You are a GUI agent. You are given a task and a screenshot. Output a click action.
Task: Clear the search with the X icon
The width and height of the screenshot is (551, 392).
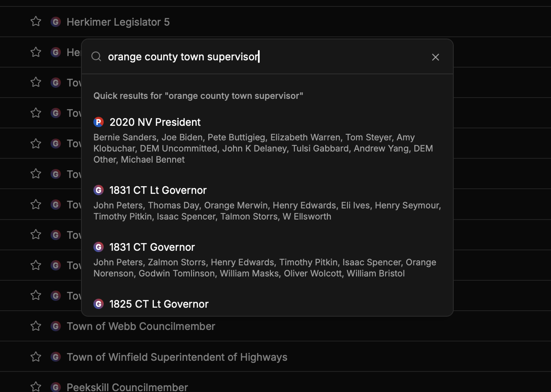pyautogui.click(x=435, y=57)
